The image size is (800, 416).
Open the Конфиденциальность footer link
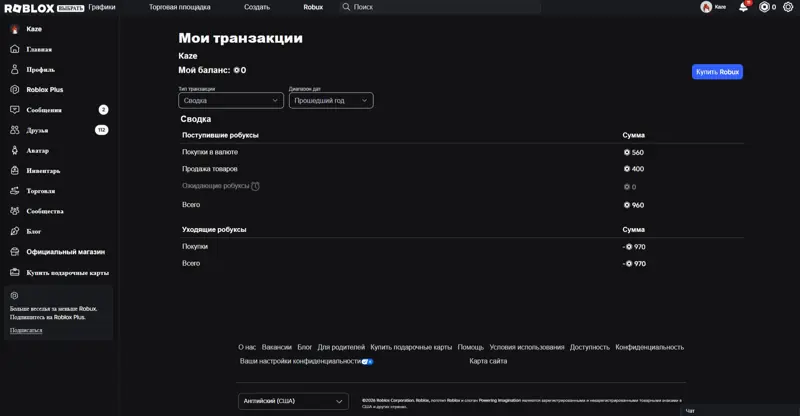pos(649,347)
